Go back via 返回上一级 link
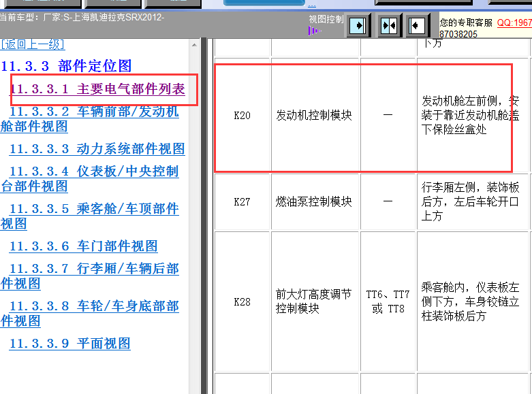 (x=32, y=44)
